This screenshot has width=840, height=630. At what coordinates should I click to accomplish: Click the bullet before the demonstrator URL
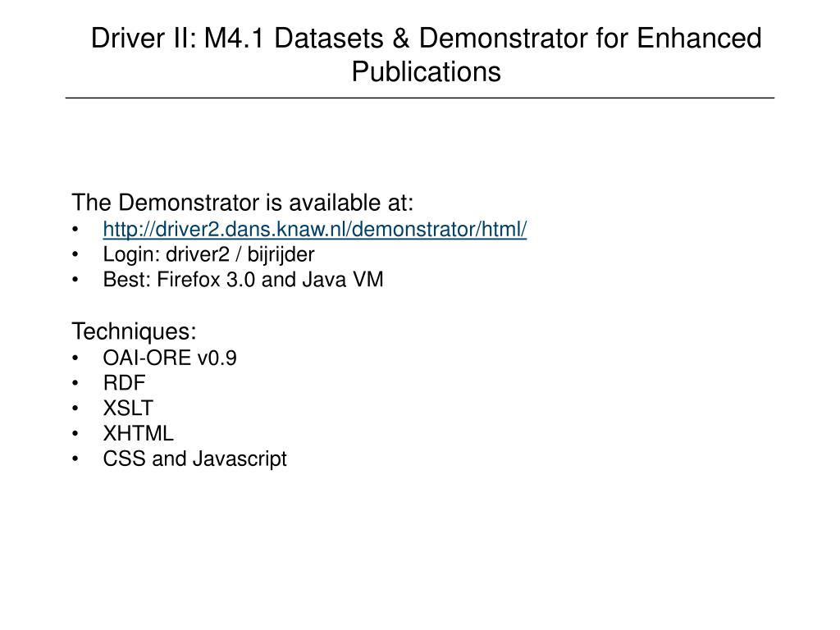tap(75, 230)
